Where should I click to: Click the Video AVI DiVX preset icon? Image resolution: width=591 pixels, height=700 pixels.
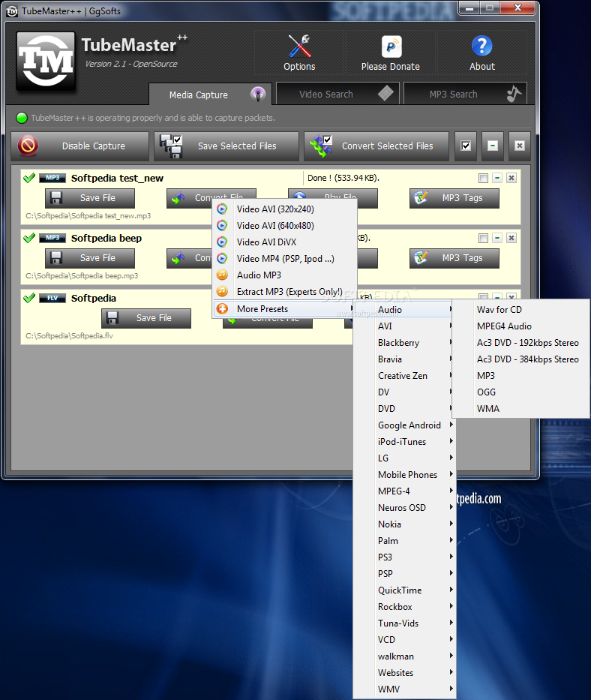point(222,242)
